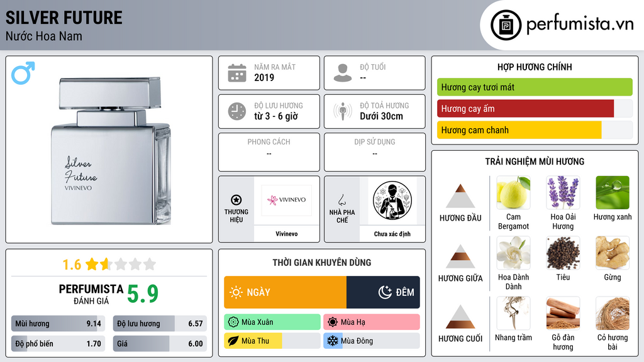The image size is (644, 362).
Task: Open the Hương xanh green note image
Action: tap(613, 192)
